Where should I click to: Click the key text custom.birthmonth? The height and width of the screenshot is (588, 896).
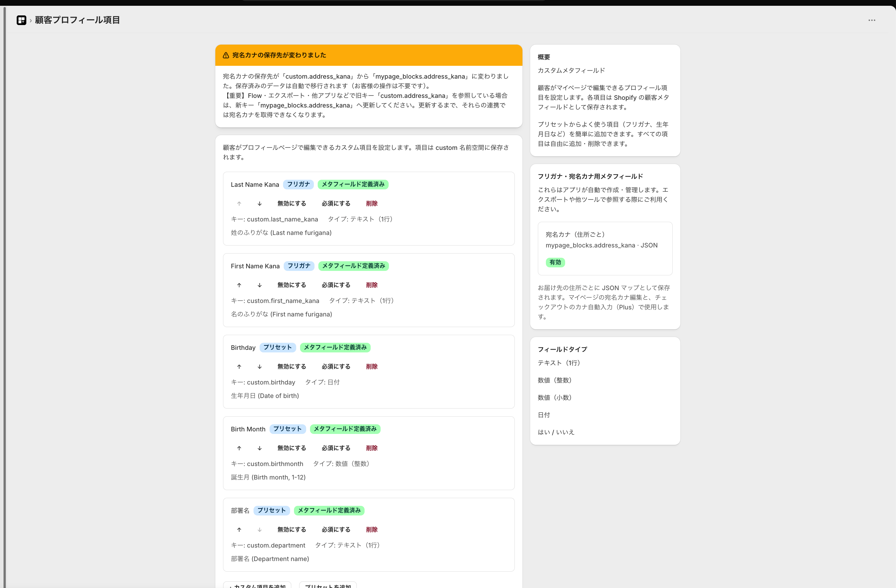pos(275,464)
